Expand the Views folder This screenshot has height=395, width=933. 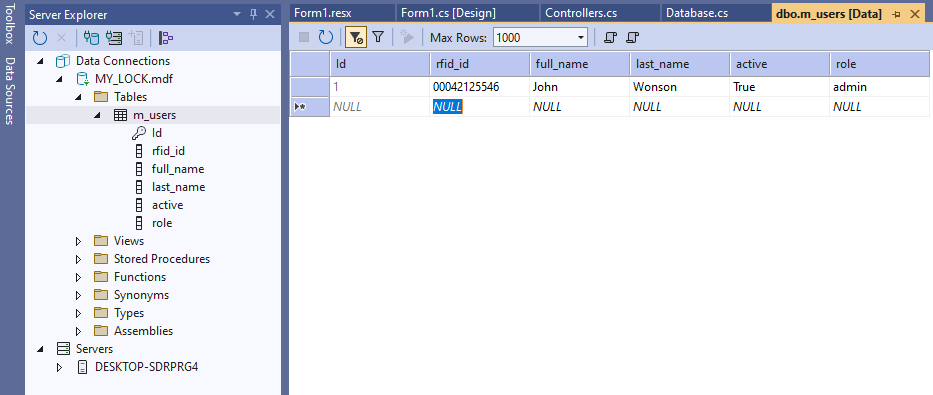point(78,241)
